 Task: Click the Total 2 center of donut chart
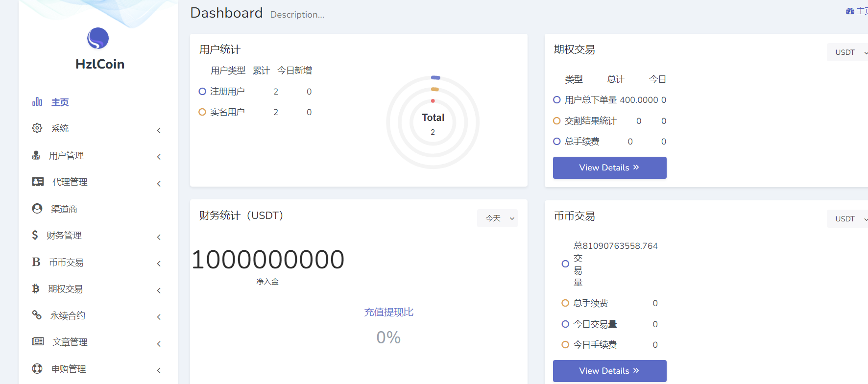[433, 124]
